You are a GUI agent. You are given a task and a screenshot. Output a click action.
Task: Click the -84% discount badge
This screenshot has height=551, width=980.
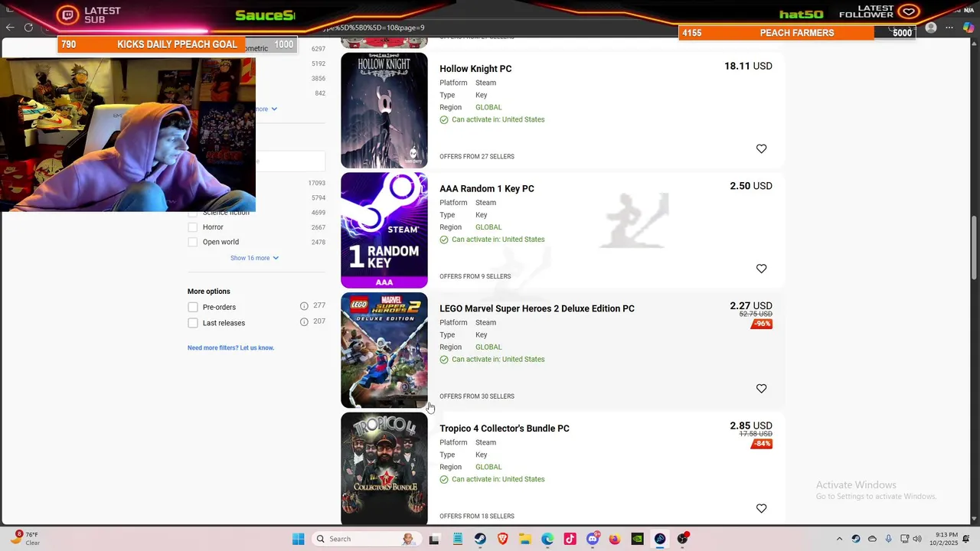(763, 444)
